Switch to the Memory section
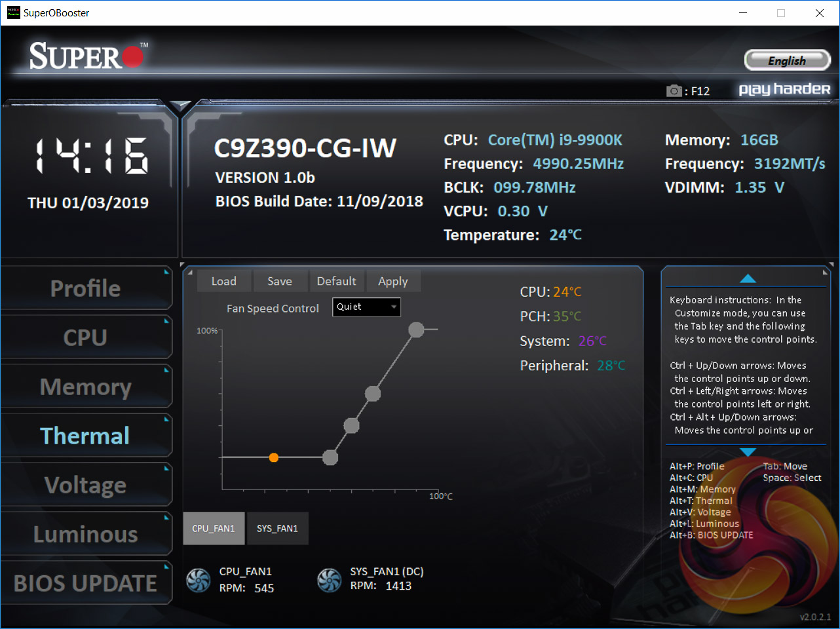 coord(86,387)
